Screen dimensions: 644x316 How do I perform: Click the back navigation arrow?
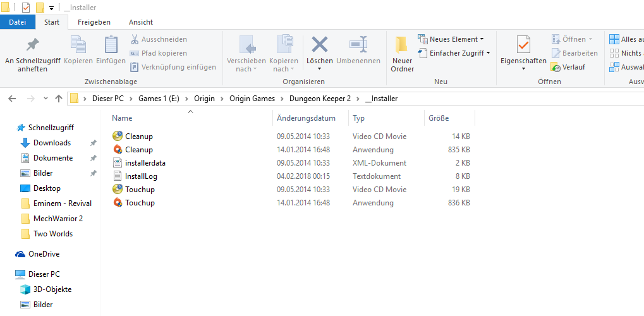tap(12, 99)
